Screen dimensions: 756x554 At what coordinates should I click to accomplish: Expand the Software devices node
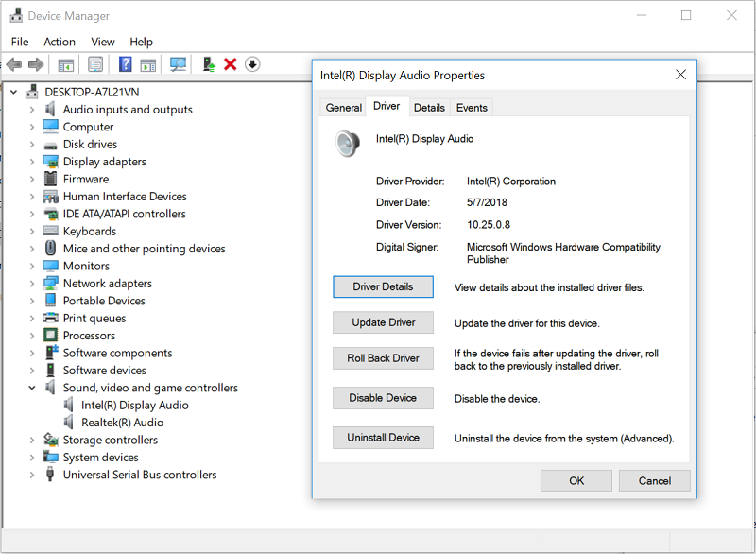(32, 371)
